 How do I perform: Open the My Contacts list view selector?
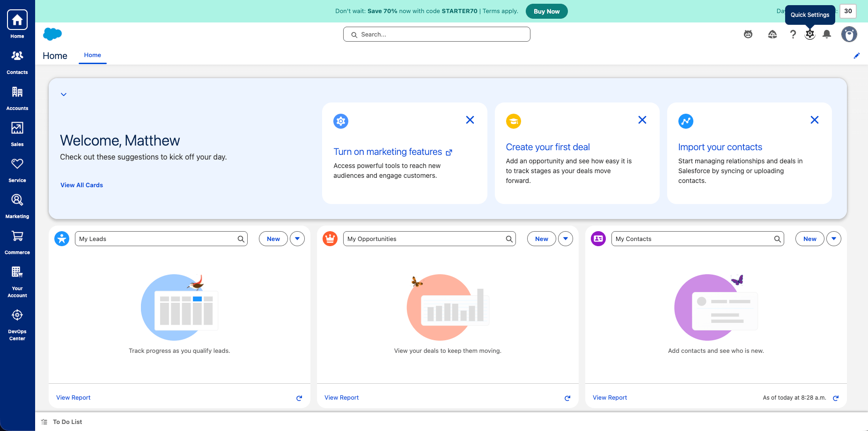point(698,239)
